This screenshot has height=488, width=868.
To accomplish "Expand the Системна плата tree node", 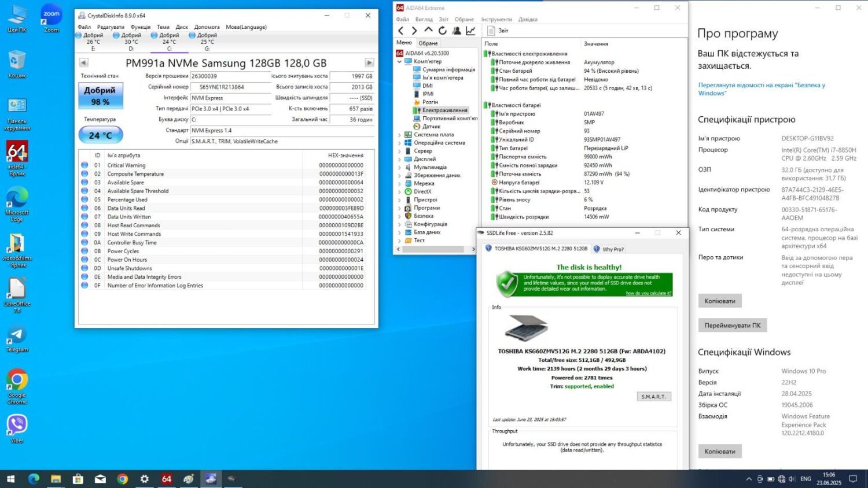I will tap(399, 135).
